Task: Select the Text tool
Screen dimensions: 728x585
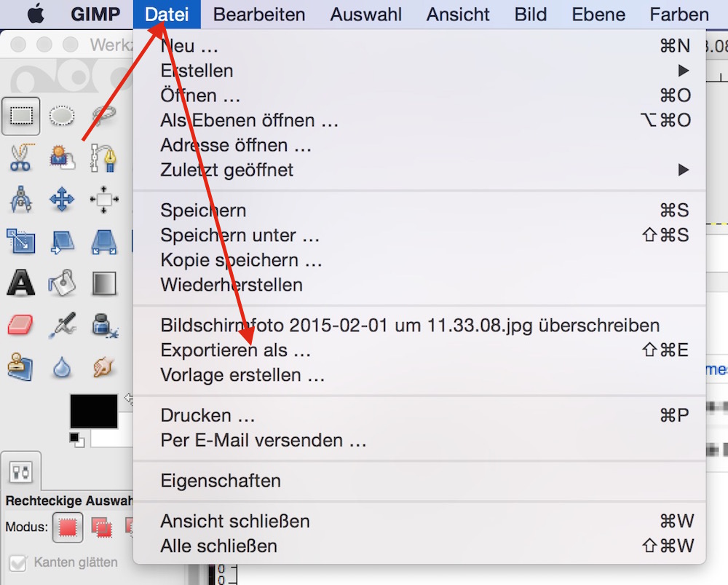Action: point(21,283)
